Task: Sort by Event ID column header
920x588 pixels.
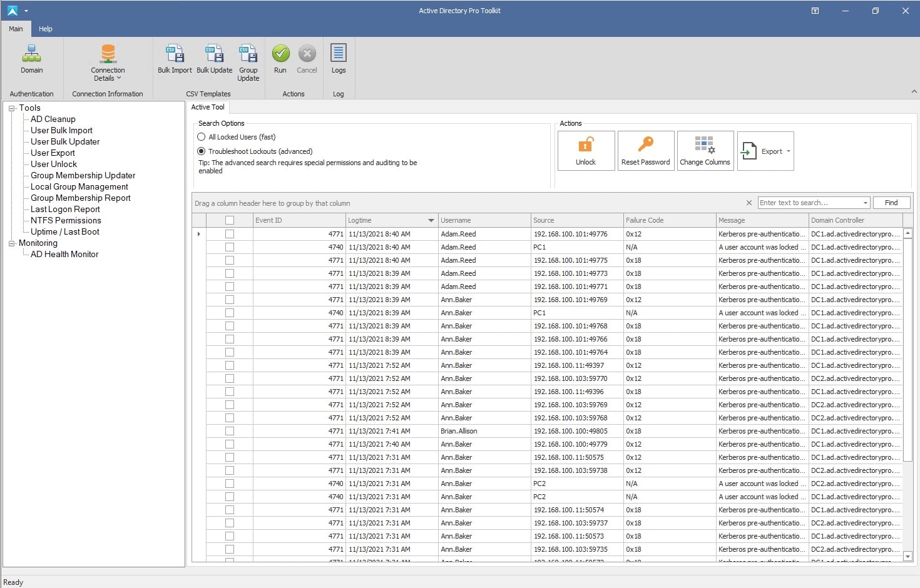Action: pyautogui.click(x=299, y=220)
